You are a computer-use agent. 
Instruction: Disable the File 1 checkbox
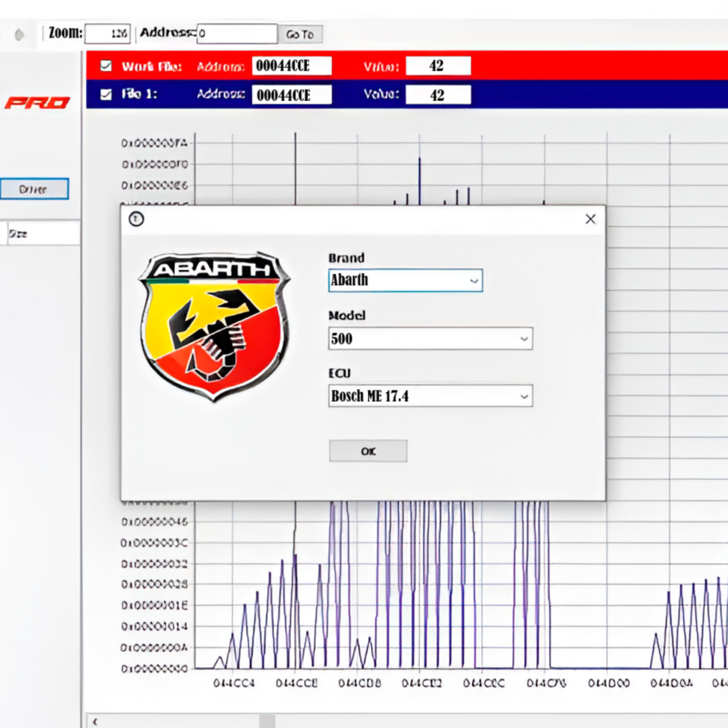point(105,95)
